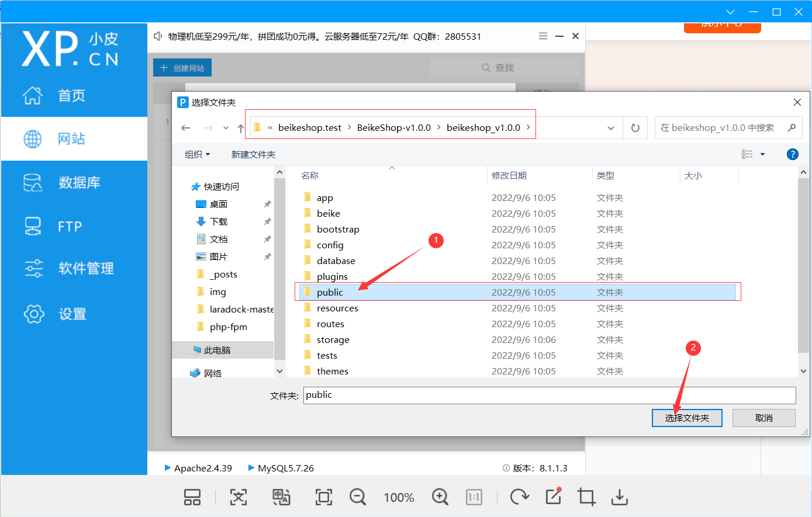Open the XP panel hamburger menu
The image size is (812, 517).
coord(543,36)
